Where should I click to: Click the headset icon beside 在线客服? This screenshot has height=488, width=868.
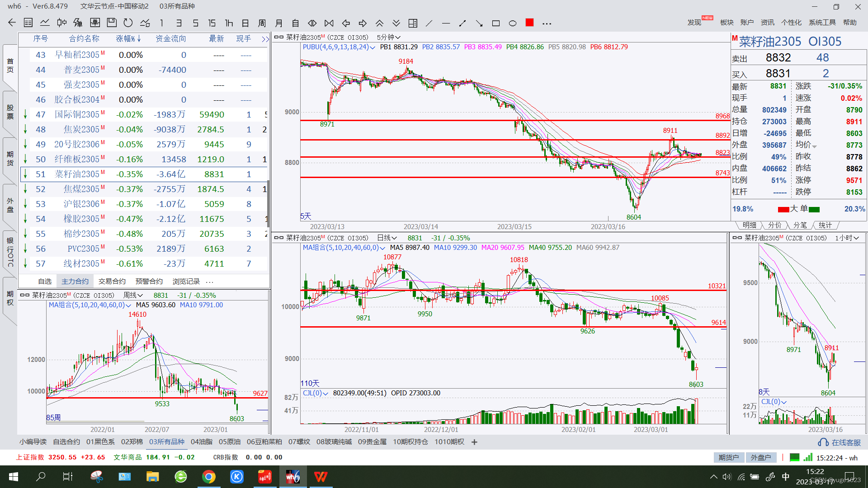pos(823,442)
